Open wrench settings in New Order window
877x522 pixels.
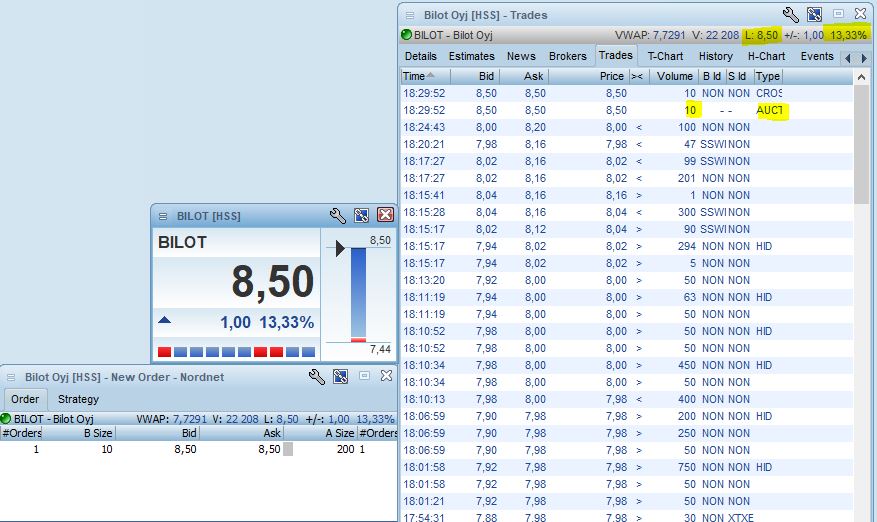point(317,377)
